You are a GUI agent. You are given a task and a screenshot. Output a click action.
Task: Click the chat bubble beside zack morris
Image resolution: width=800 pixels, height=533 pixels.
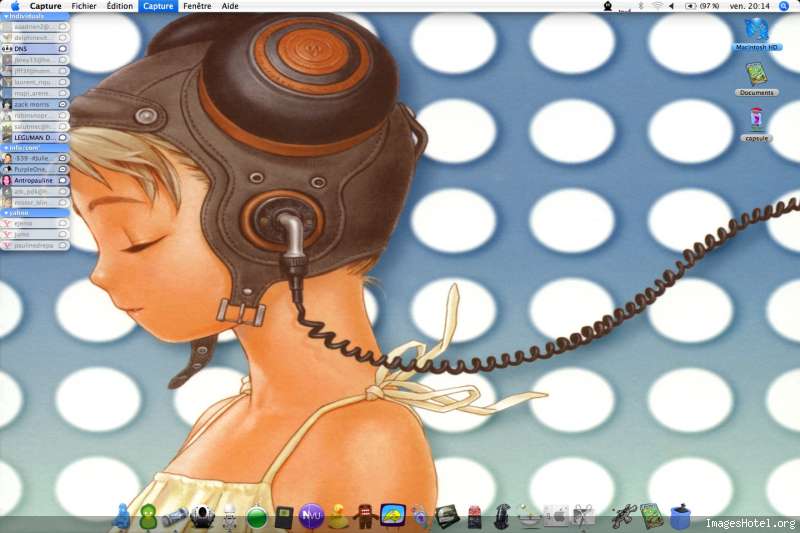tap(62, 104)
